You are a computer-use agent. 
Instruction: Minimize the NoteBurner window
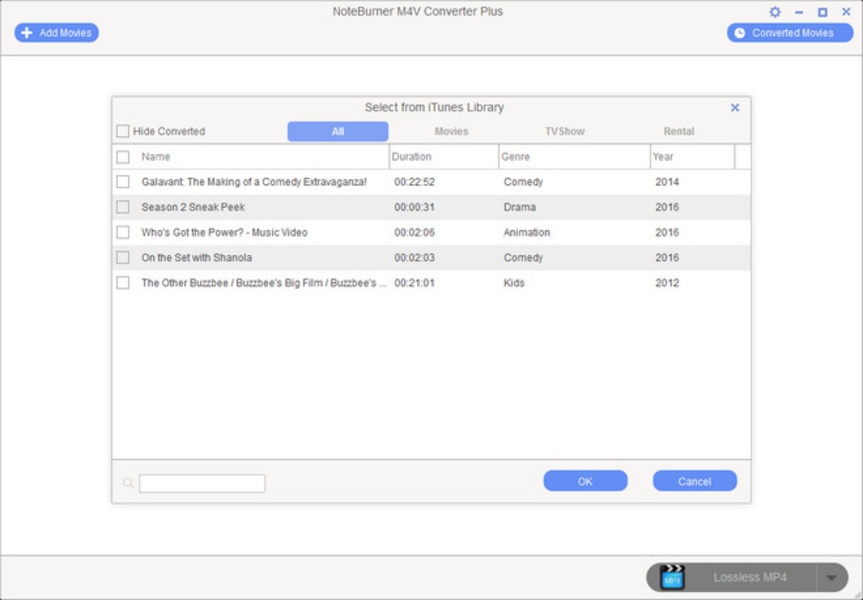(x=799, y=12)
